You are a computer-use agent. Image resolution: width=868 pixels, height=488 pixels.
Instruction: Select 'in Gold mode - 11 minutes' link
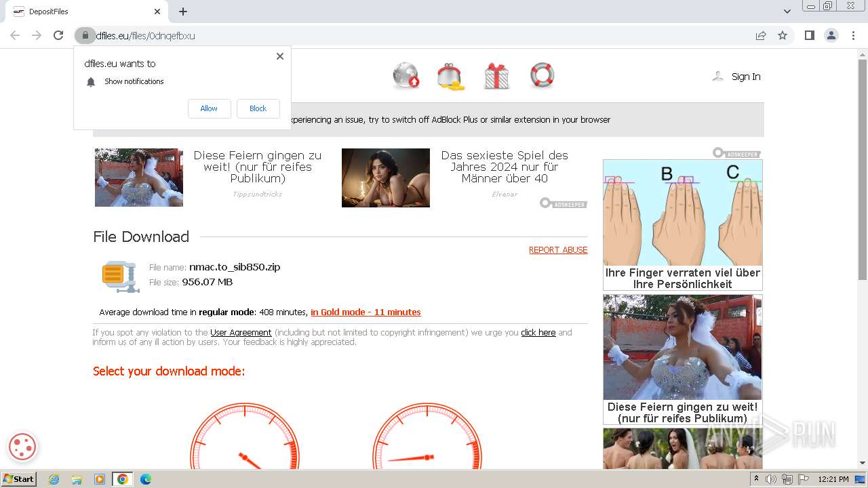click(x=366, y=312)
